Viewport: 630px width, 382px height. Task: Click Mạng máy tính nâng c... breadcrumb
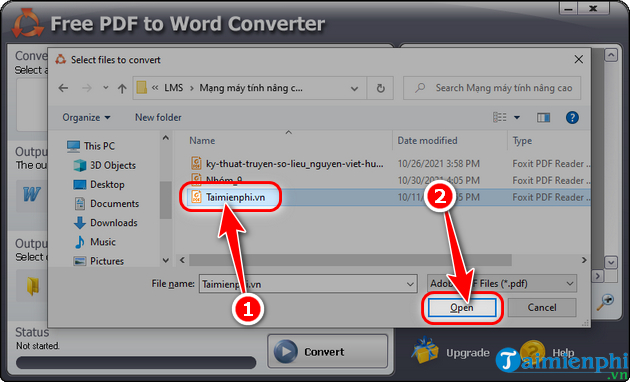(x=252, y=88)
